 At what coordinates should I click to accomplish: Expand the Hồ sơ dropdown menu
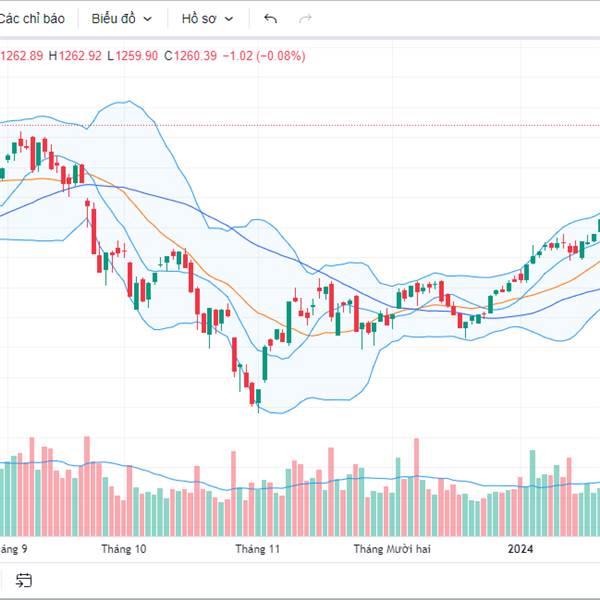tap(207, 18)
